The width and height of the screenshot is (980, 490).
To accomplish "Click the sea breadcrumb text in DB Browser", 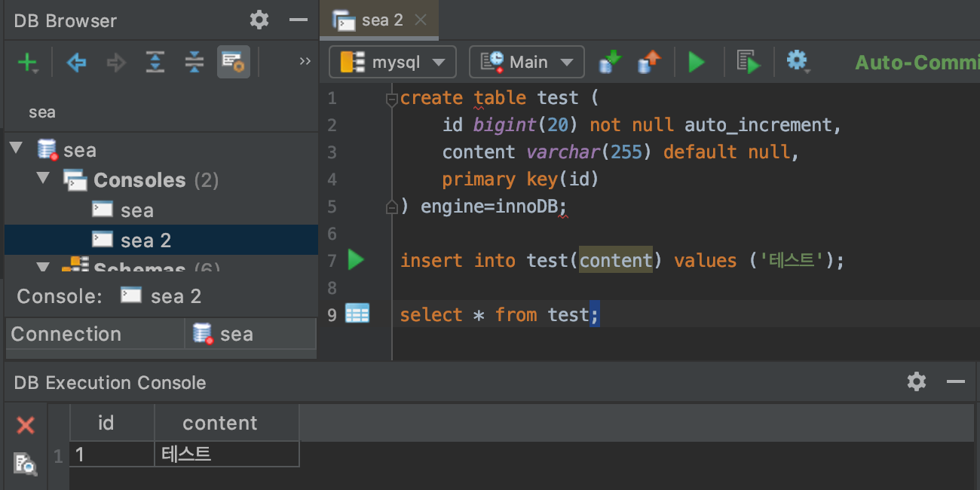I will click(42, 112).
